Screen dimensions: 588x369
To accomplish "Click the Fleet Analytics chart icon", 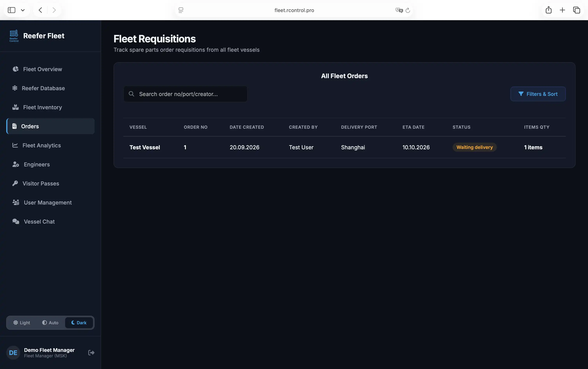I will [15, 145].
